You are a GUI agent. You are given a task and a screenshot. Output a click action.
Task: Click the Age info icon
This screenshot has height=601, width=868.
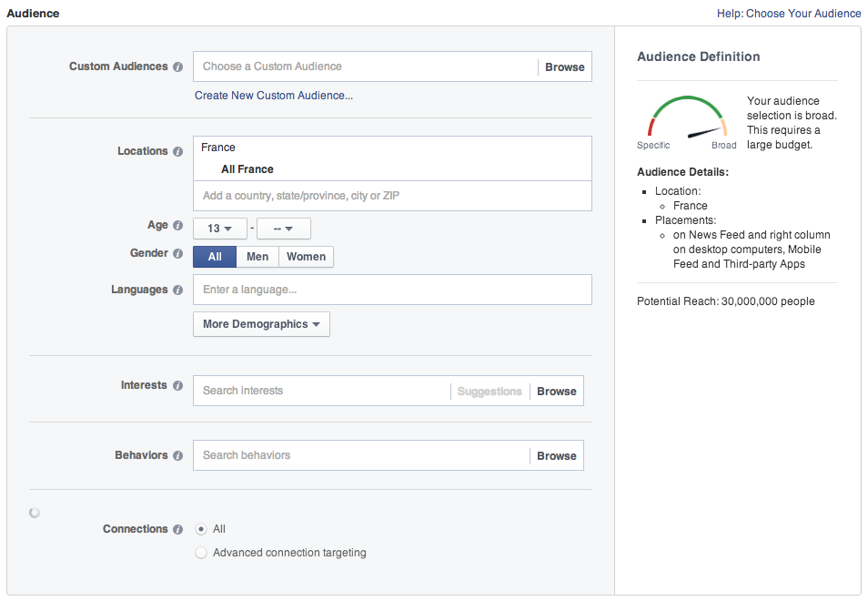[177, 226]
